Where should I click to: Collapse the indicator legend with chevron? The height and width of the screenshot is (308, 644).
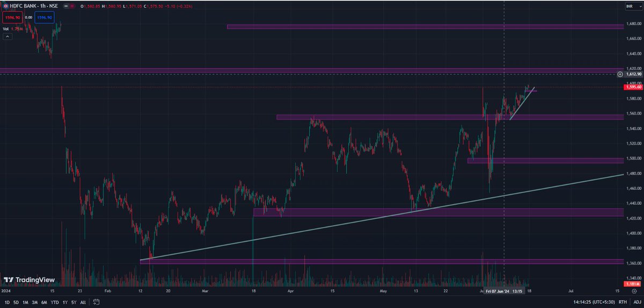8,37
